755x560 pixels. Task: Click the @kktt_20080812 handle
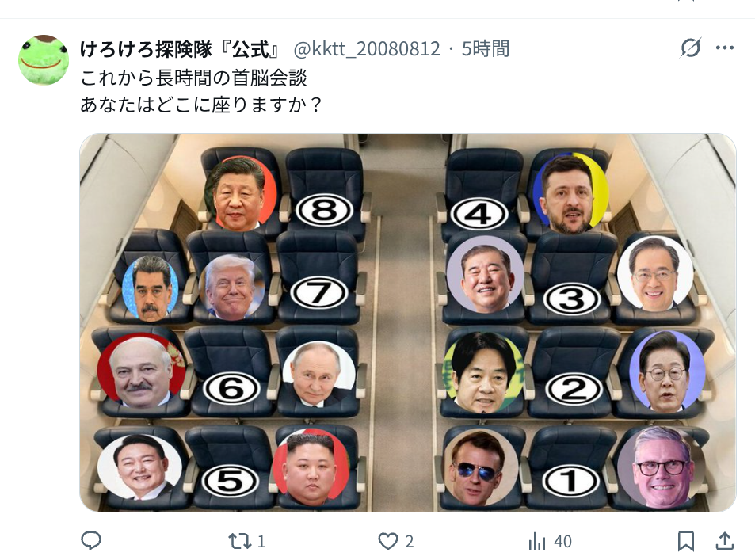click(367, 48)
